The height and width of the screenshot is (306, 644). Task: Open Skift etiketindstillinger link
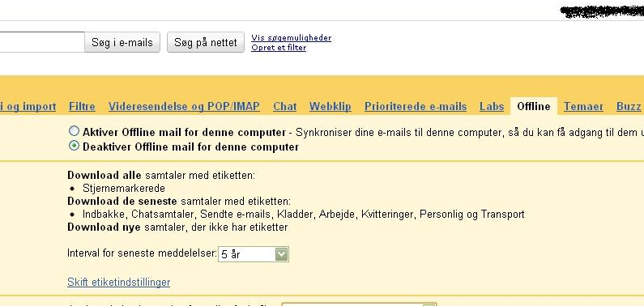119,283
